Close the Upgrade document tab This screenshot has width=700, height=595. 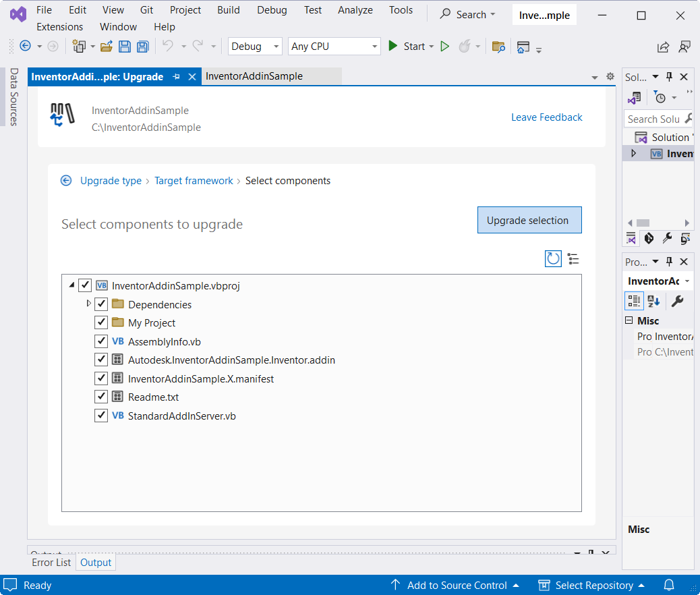point(192,77)
